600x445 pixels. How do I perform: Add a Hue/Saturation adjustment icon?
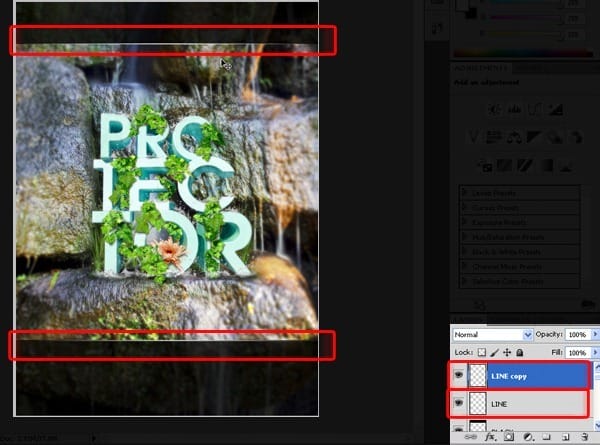pos(494,137)
